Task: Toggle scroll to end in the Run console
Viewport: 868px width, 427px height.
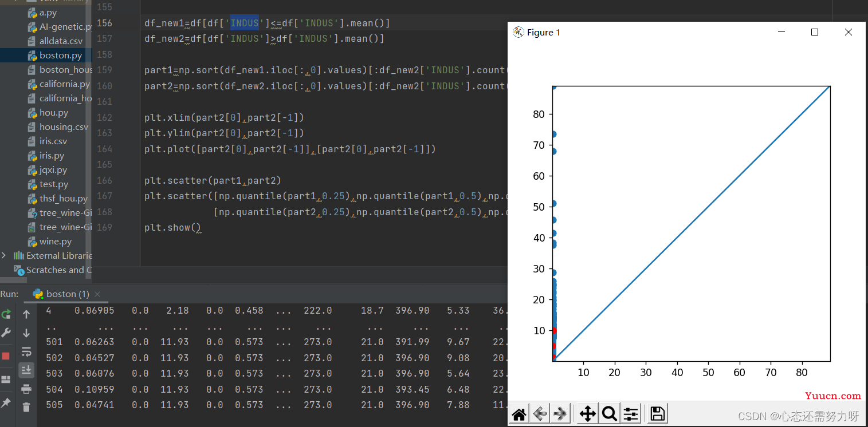Action: tap(26, 370)
